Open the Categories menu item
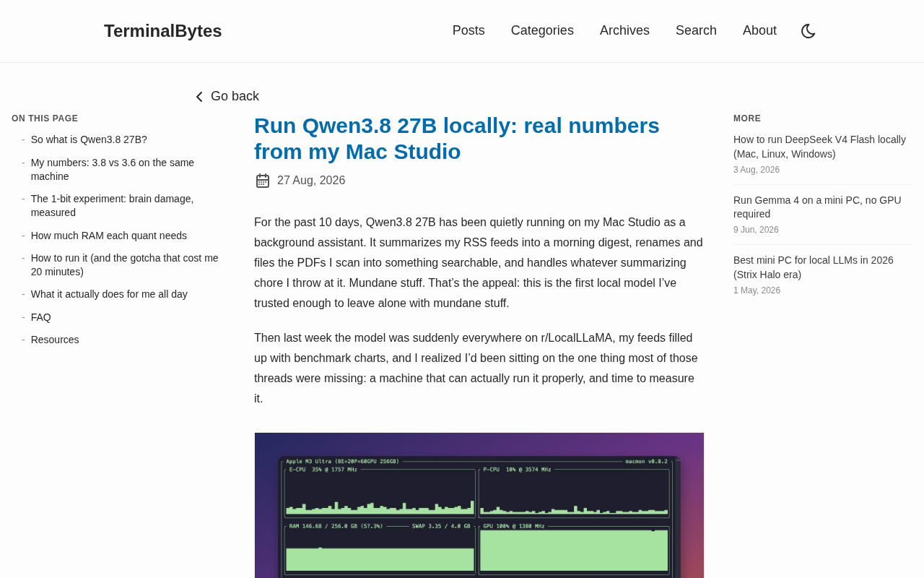Image resolution: width=924 pixels, height=578 pixels. pyautogui.click(x=542, y=30)
